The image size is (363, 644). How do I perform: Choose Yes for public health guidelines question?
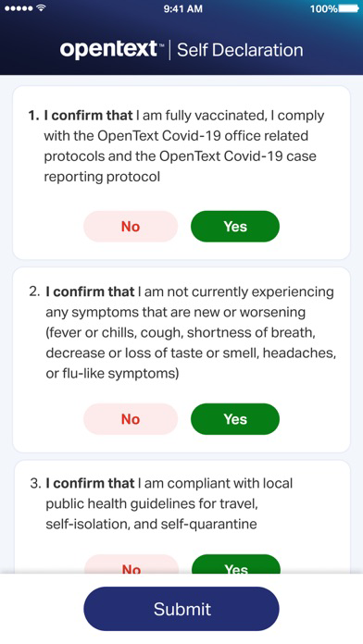236,564
